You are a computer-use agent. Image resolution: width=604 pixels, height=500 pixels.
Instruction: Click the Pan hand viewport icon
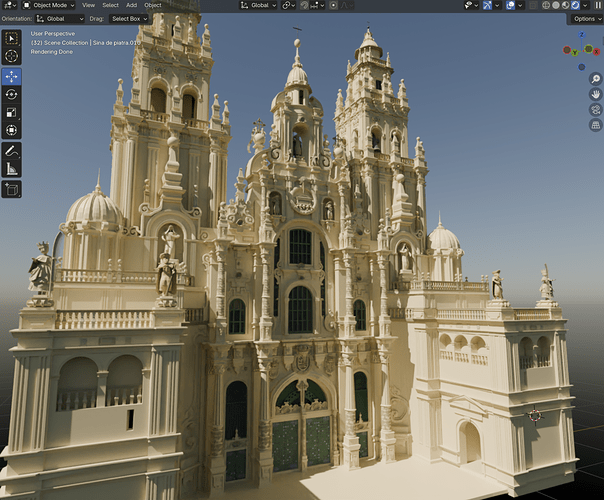[x=596, y=94]
